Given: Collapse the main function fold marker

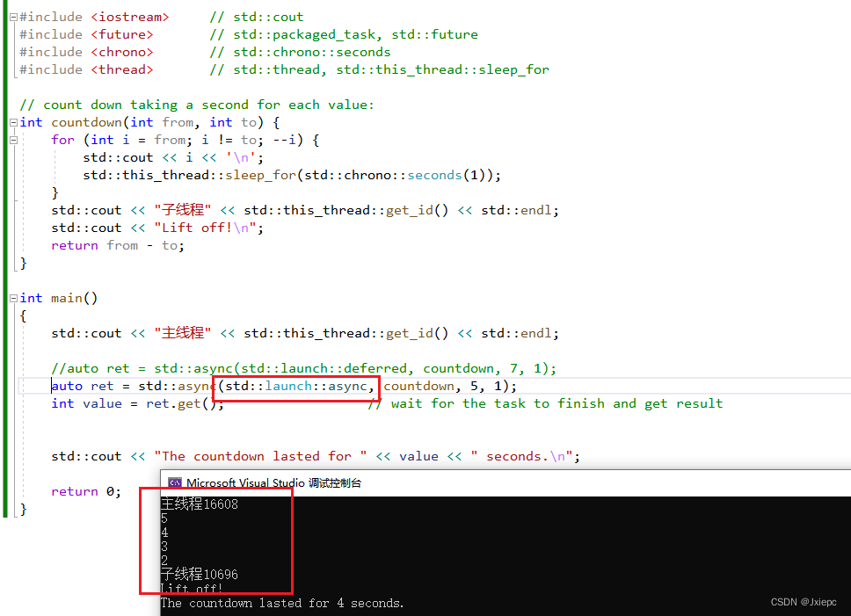Looking at the screenshot, I should [13, 298].
